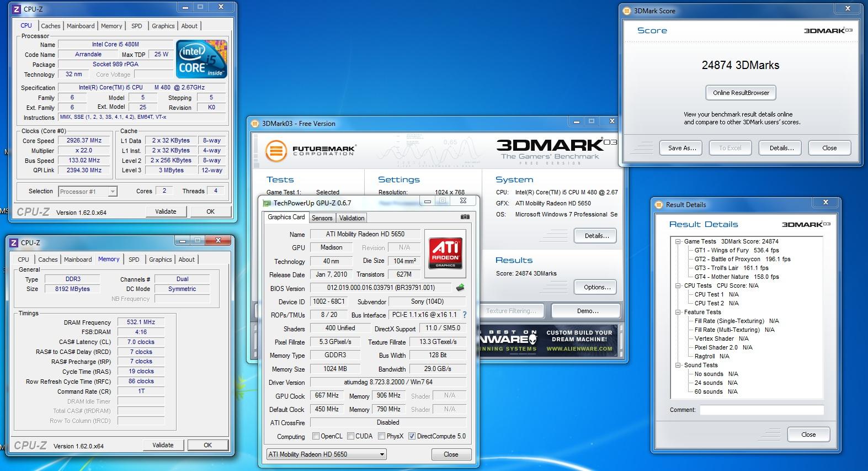Click the Bus Interface question mark icon
Screen dimensions: 868x471
(x=464, y=315)
